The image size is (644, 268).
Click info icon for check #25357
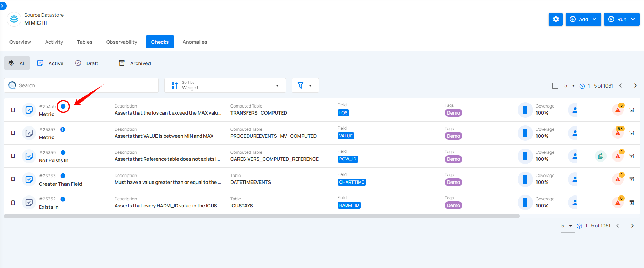tap(63, 129)
